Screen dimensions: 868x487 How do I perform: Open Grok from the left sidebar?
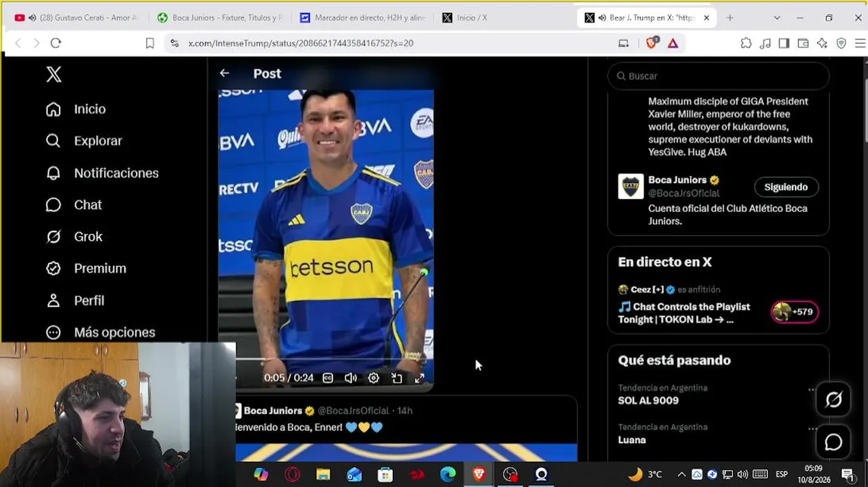coord(74,237)
